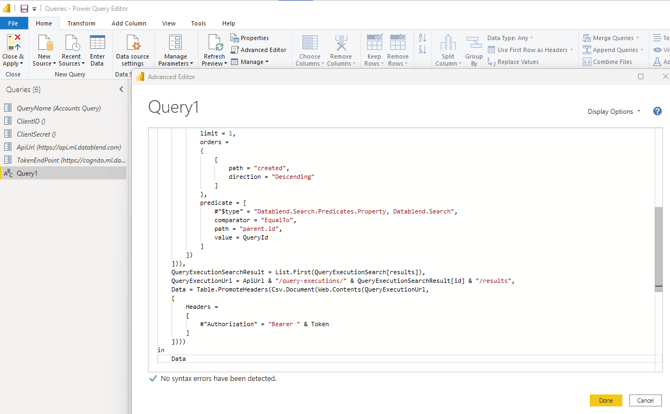
Task: Open Advanced Editor from the ribbon
Action: [259, 50]
